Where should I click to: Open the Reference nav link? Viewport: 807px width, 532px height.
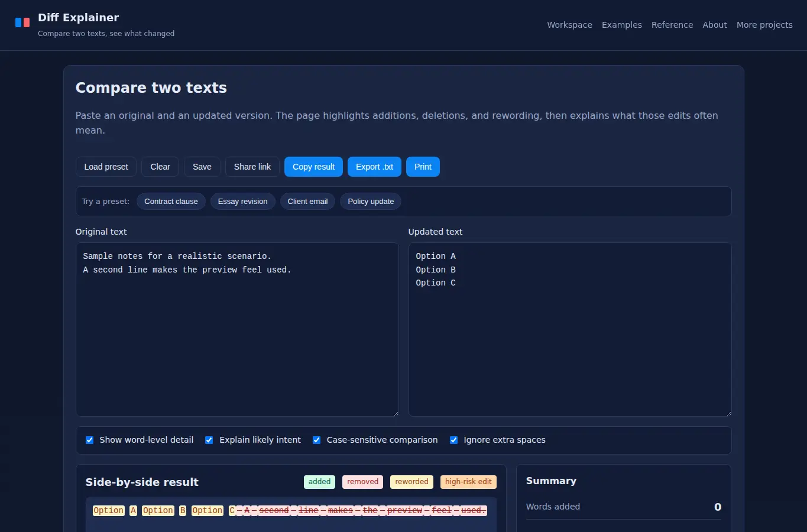[672, 25]
